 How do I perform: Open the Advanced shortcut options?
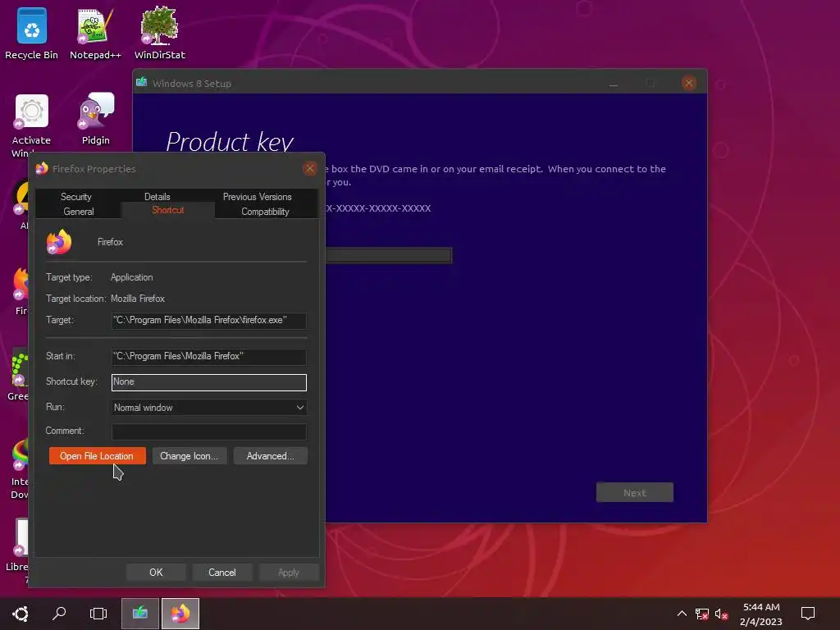tap(271, 456)
